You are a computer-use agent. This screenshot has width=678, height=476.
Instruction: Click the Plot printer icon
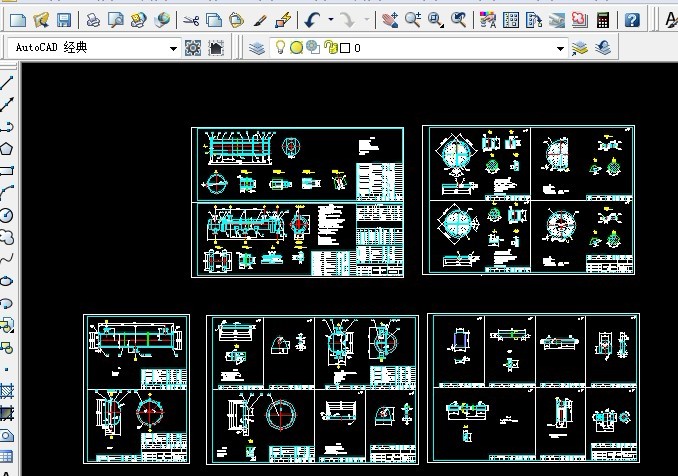tap(93, 20)
